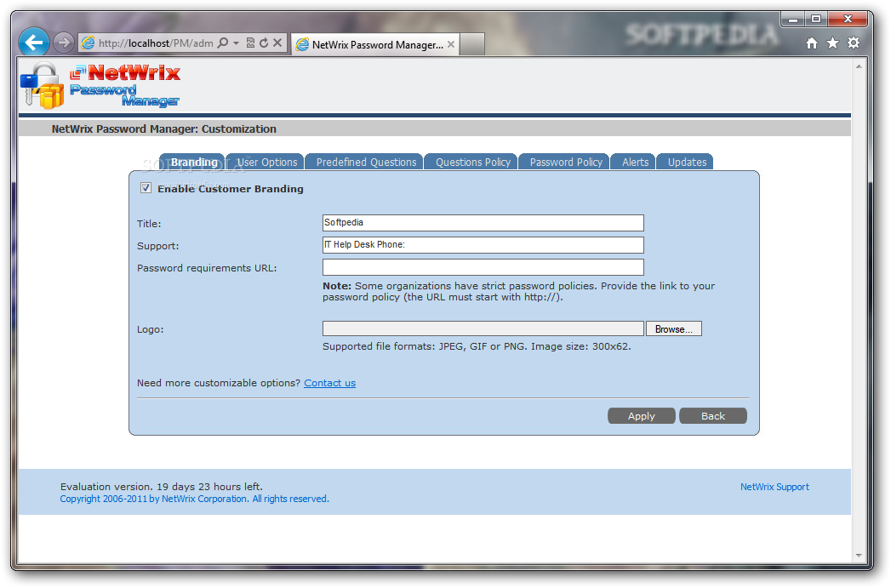Image resolution: width=891 pixels, height=588 pixels.
Task: Open a new blank browser tab
Action: click(x=472, y=44)
